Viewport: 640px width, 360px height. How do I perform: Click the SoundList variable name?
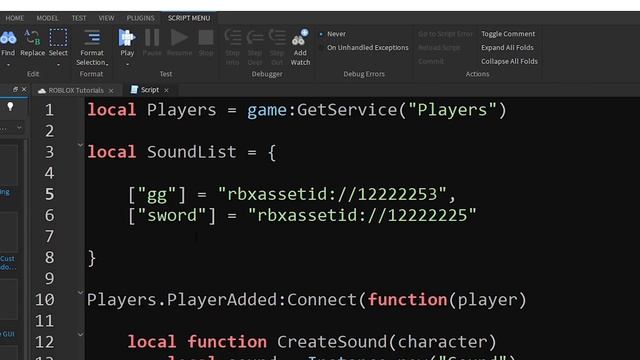pos(191,152)
